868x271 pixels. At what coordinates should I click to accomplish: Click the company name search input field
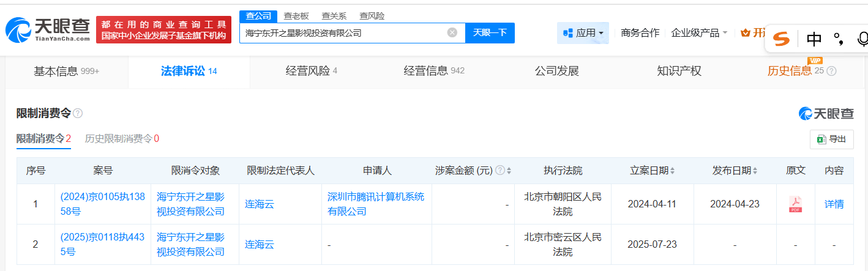(x=343, y=33)
